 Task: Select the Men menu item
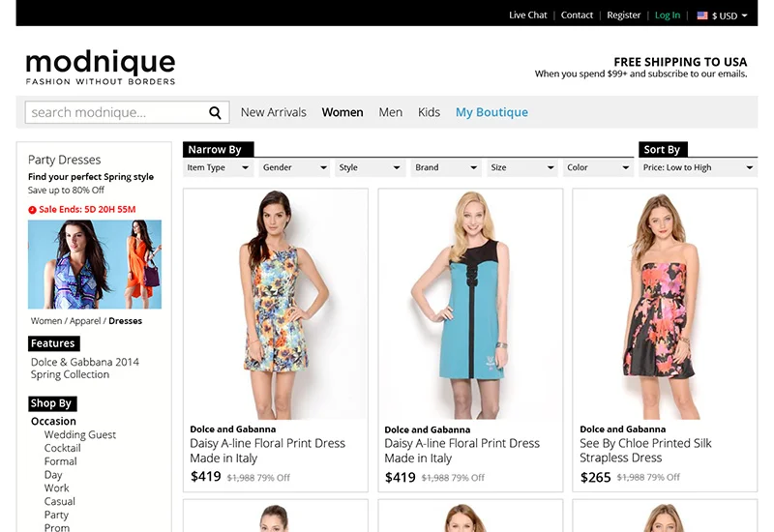[x=391, y=112]
